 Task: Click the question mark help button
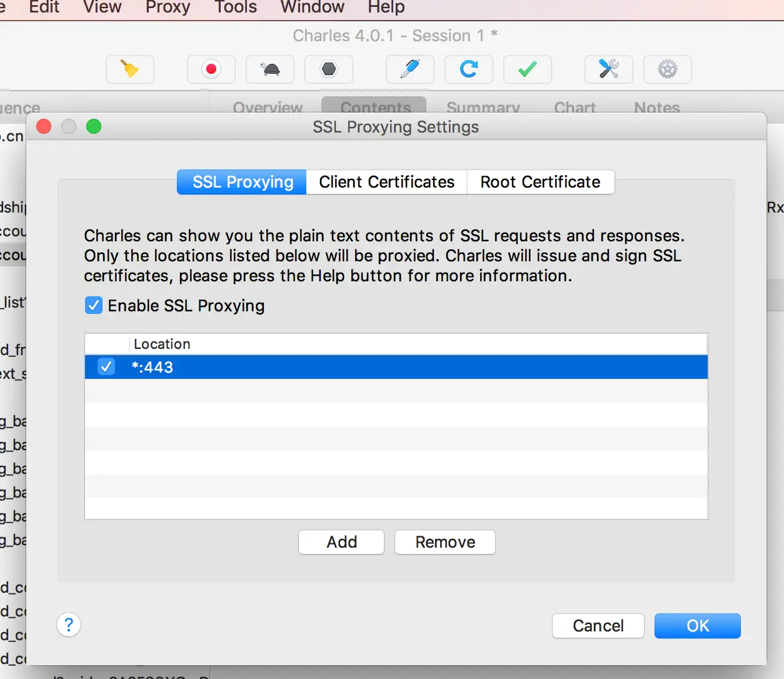pyautogui.click(x=69, y=625)
